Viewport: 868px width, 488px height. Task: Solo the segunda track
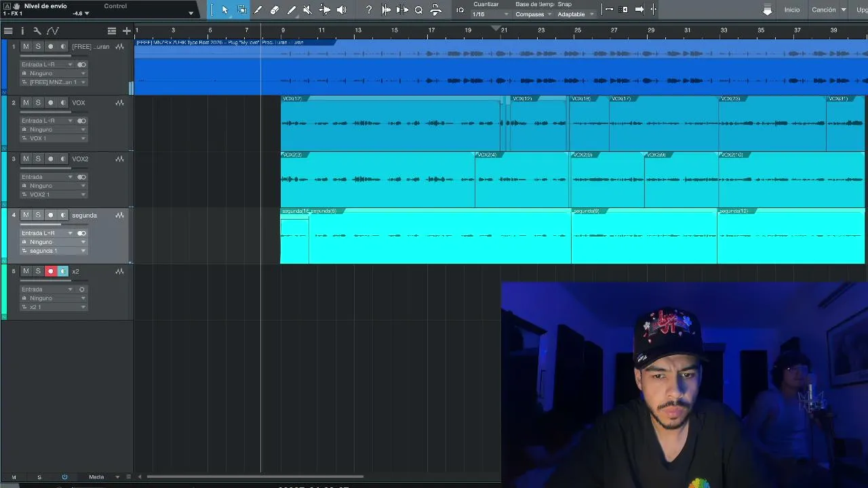(x=38, y=216)
